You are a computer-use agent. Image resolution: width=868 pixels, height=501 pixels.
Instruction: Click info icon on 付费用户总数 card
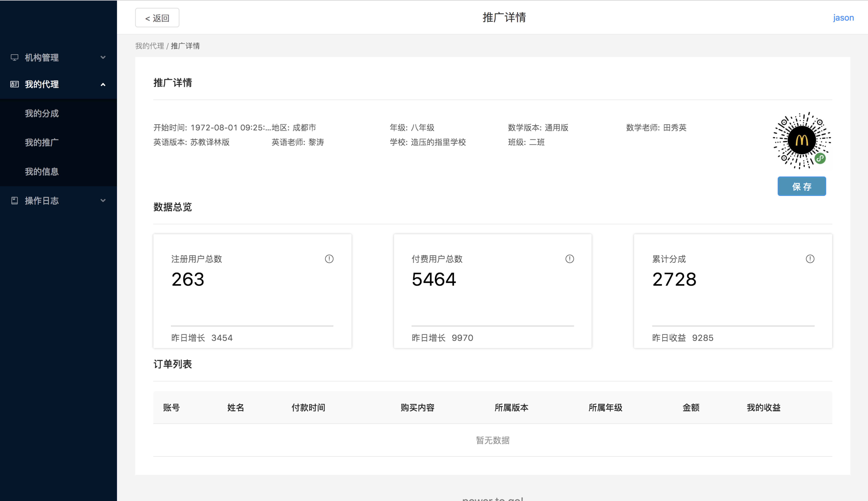click(570, 259)
